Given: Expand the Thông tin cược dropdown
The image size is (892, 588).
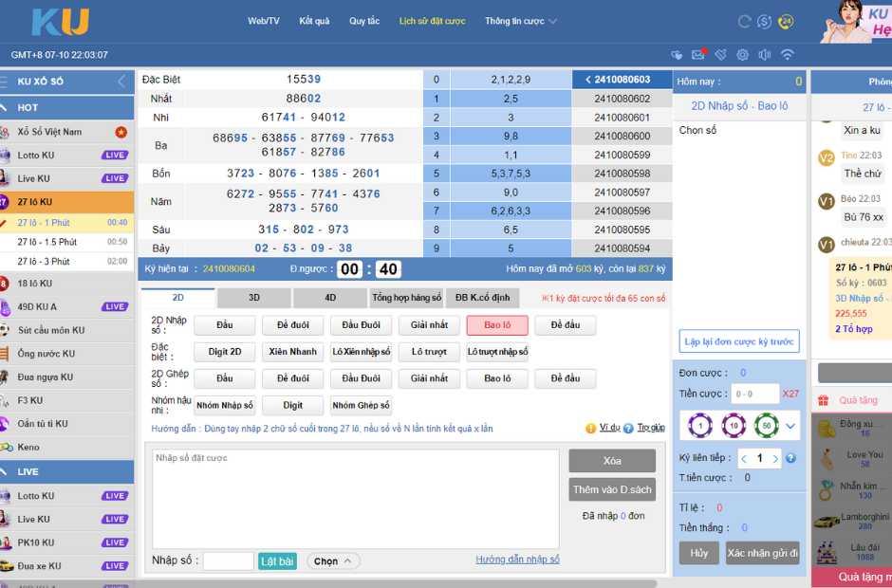Looking at the screenshot, I should pyautogui.click(x=521, y=21).
